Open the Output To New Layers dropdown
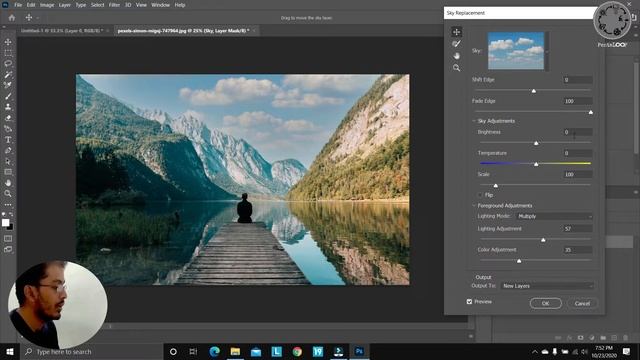The height and width of the screenshot is (360, 640). coord(547,286)
